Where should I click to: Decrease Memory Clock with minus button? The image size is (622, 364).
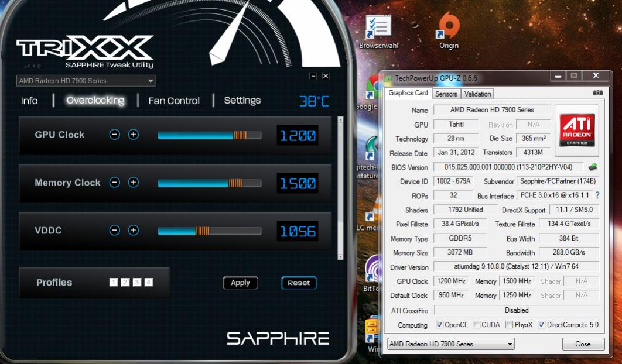click(x=115, y=183)
